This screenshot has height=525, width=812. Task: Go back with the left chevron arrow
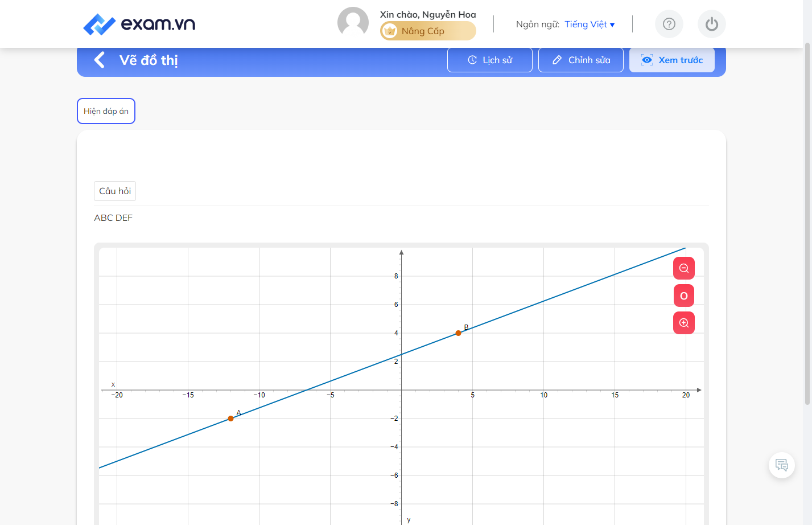(x=100, y=60)
